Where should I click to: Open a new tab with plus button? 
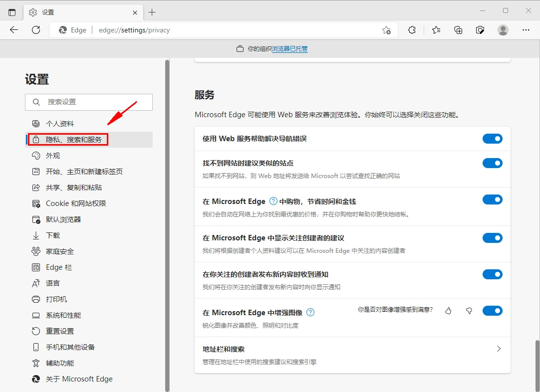tap(152, 12)
